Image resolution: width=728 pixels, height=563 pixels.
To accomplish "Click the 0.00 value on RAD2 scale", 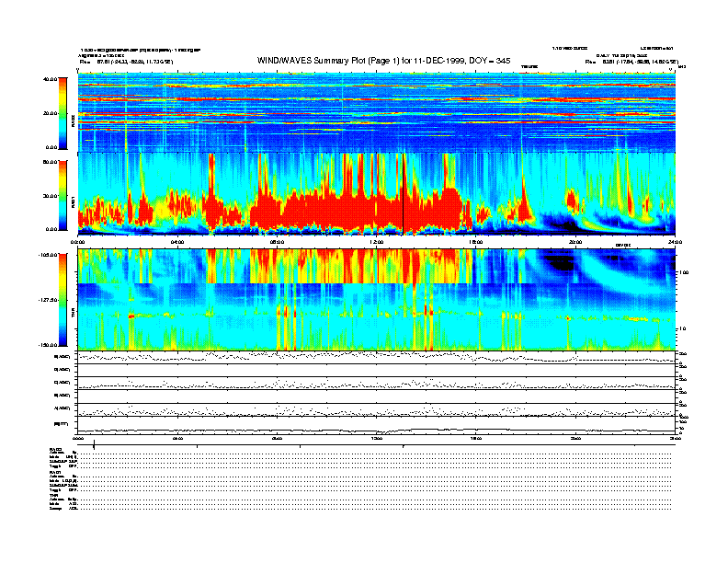I will coord(51,147).
